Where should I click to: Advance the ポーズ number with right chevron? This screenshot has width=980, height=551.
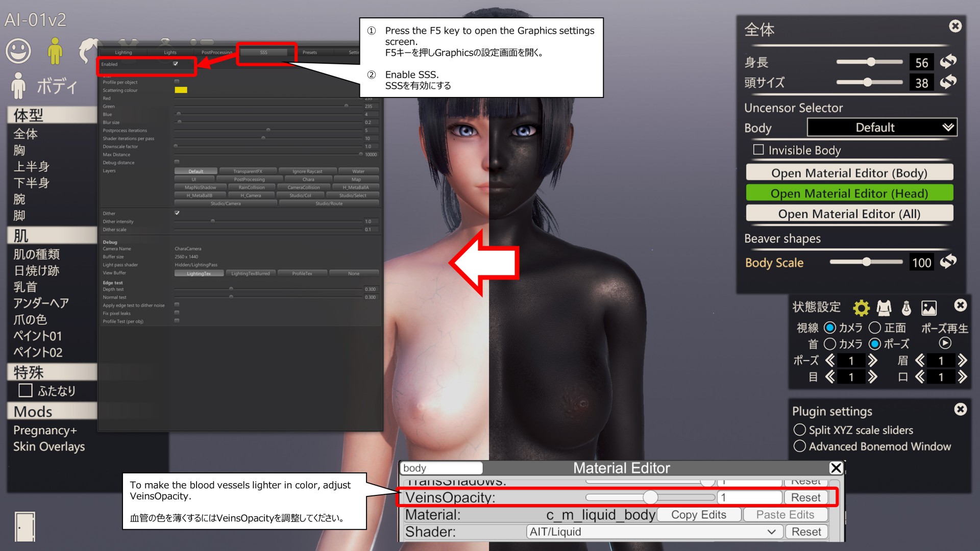(x=873, y=361)
